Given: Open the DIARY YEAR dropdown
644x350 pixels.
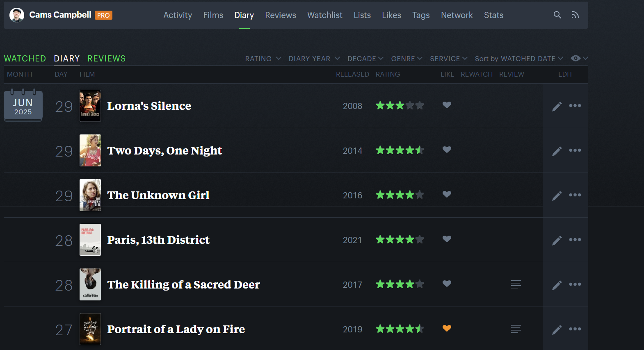Looking at the screenshot, I should pyautogui.click(x=314, y=59).
